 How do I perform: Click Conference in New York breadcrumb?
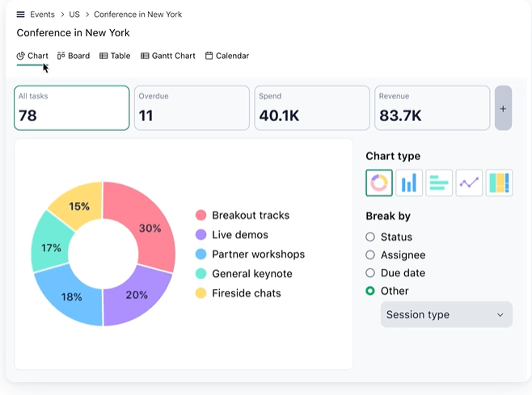pos(137,15)
